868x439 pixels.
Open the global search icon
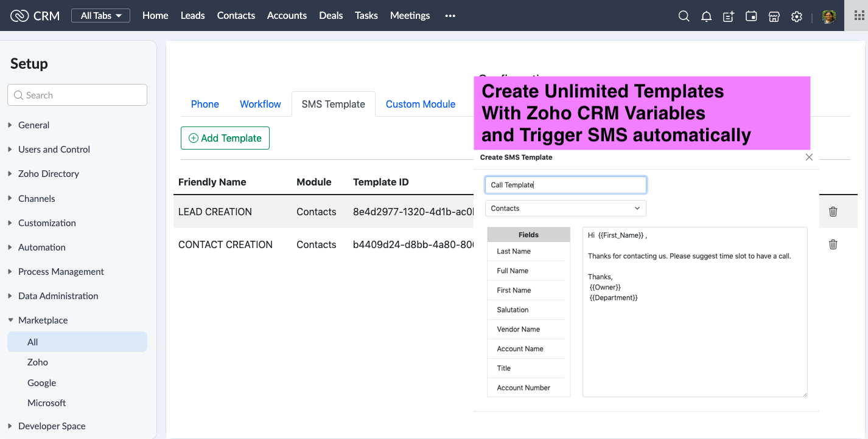click(x=684, y=16)
